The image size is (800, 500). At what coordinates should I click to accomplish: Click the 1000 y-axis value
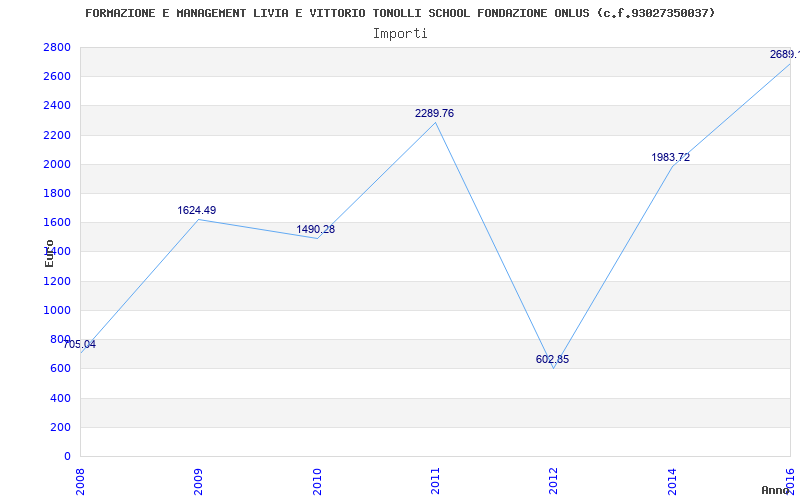click(x=57, y=310)
